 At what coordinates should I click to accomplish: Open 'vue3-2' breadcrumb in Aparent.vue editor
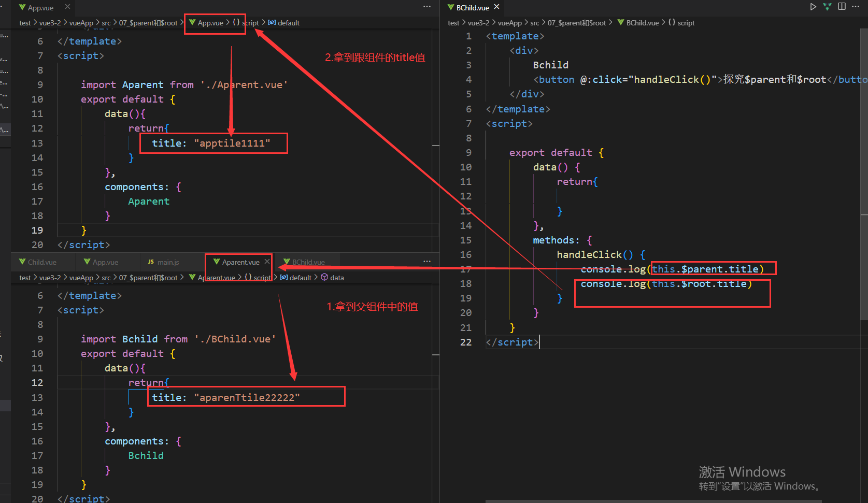tap(50, 278)
